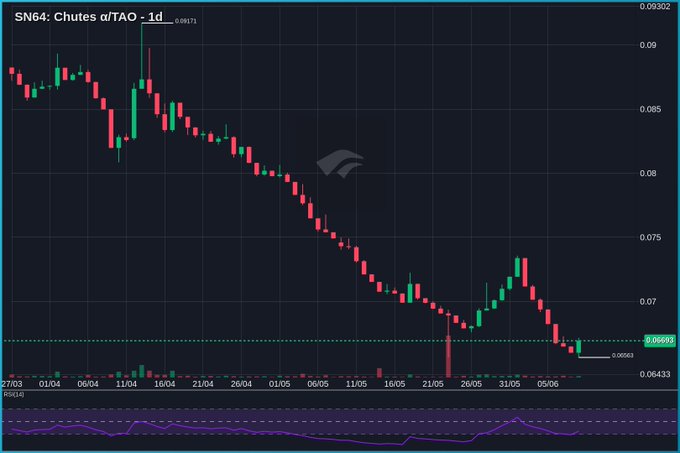Click the green current price tag 0.06693
Viewport: 680px width, 453px height.
(x=660, y=340)
